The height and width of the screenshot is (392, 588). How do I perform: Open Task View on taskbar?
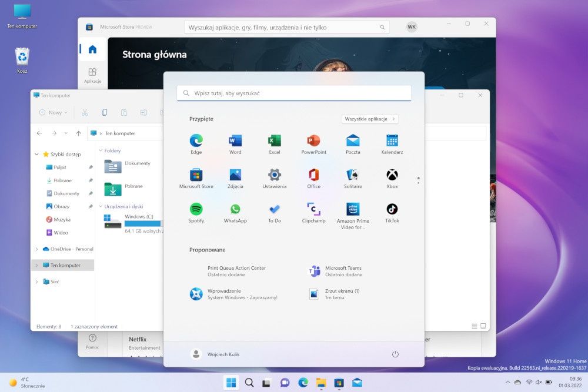pos(266,382)
